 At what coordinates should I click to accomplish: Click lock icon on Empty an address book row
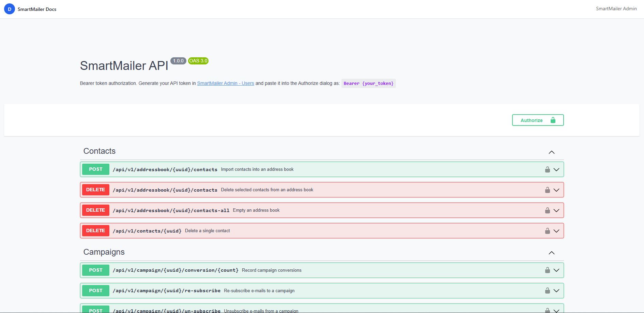pos(547,210)
